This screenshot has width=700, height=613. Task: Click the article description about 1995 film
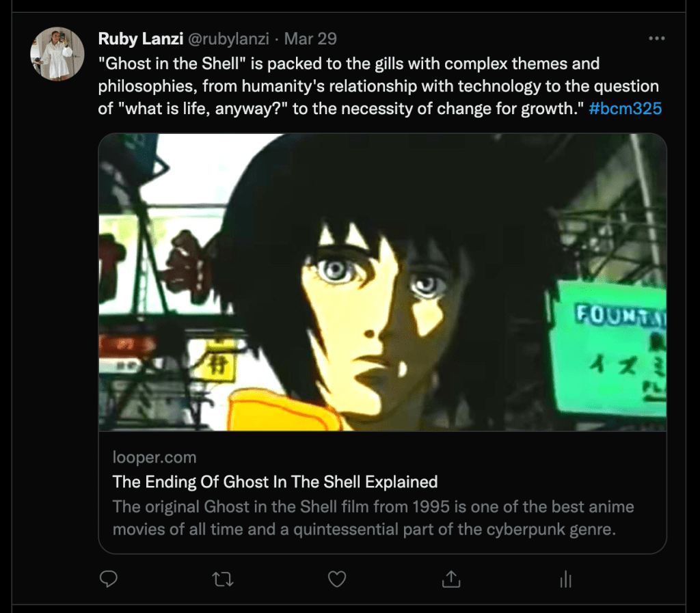point(364,518)
